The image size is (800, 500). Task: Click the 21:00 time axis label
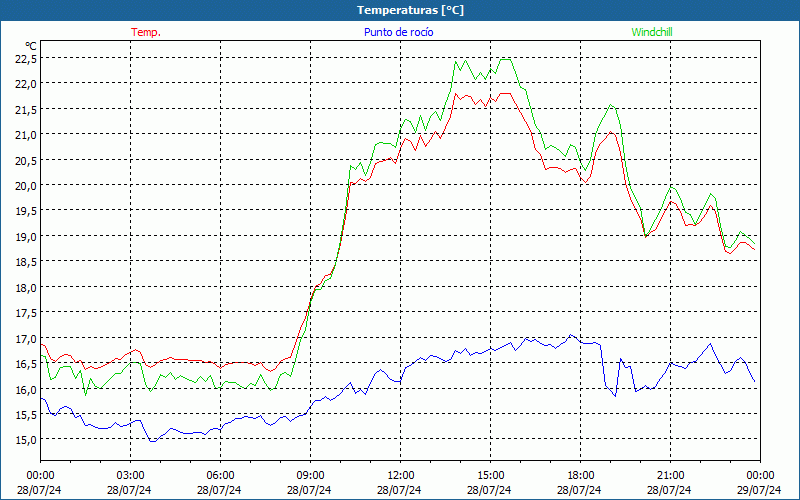(670, 475)
